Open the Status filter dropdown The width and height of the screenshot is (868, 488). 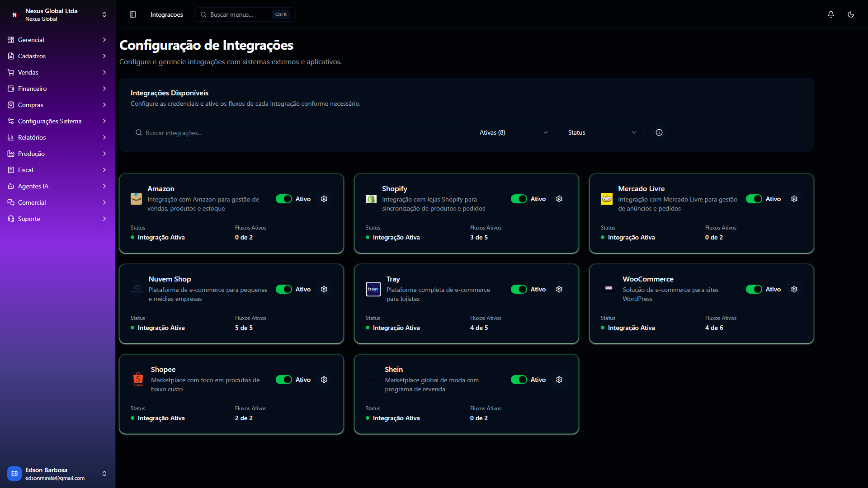tap(603, 132)
